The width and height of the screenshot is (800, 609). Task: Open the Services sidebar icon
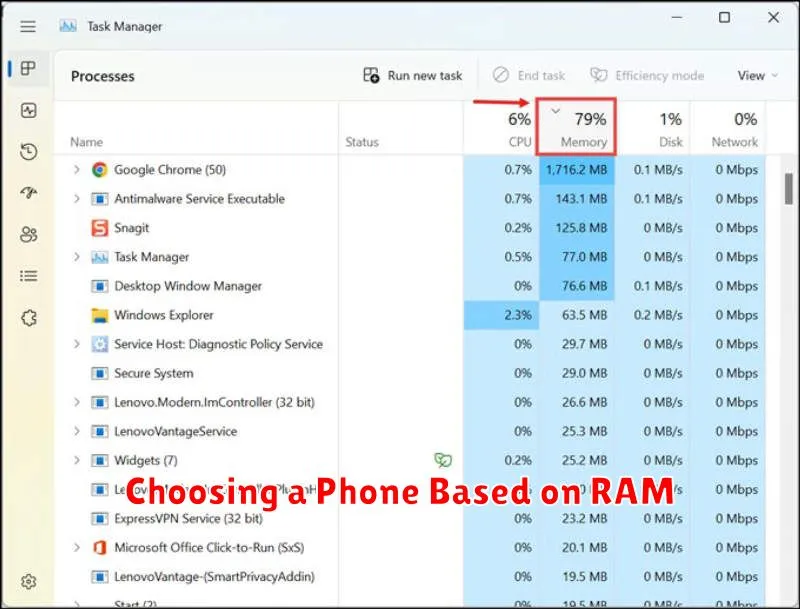(29, 318)
